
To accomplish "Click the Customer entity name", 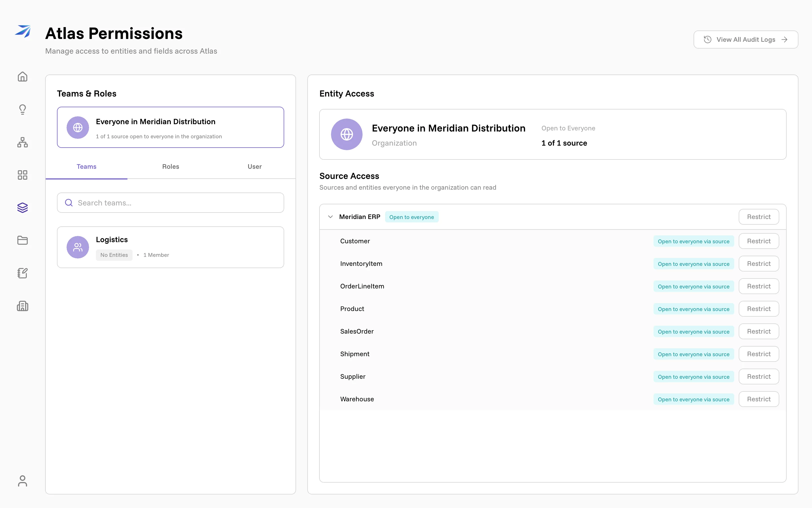I will pos(355,241).
